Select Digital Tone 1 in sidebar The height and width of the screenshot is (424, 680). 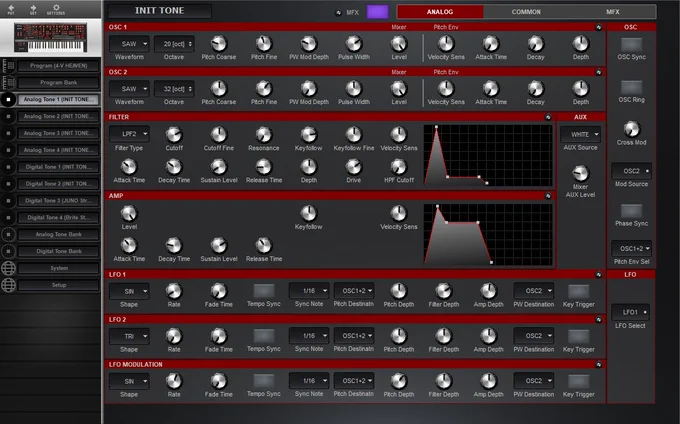[x=59, y=167]
